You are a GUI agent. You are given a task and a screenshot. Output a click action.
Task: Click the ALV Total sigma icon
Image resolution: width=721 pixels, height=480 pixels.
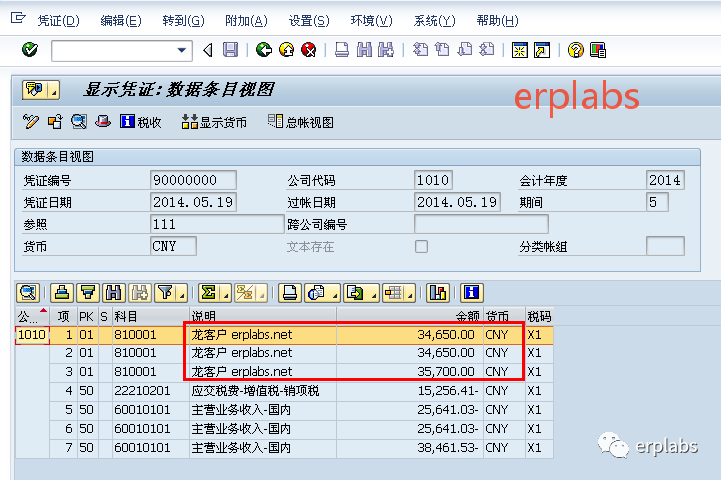[209, 292]
